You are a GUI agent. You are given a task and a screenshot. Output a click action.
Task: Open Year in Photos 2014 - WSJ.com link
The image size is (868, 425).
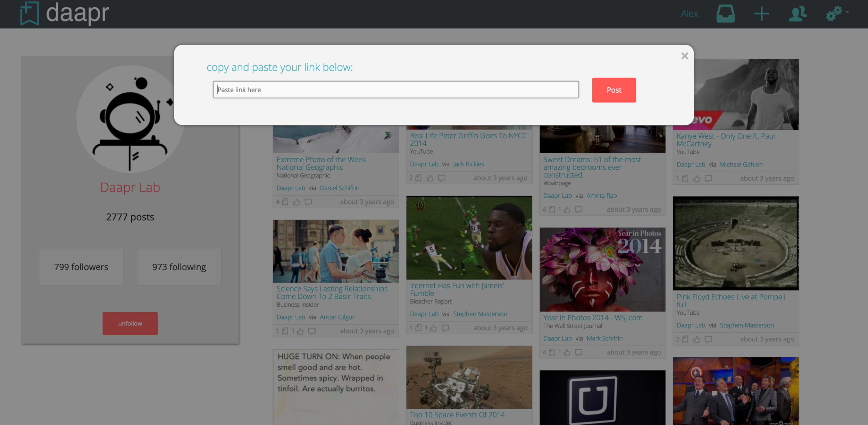(593, 317)
